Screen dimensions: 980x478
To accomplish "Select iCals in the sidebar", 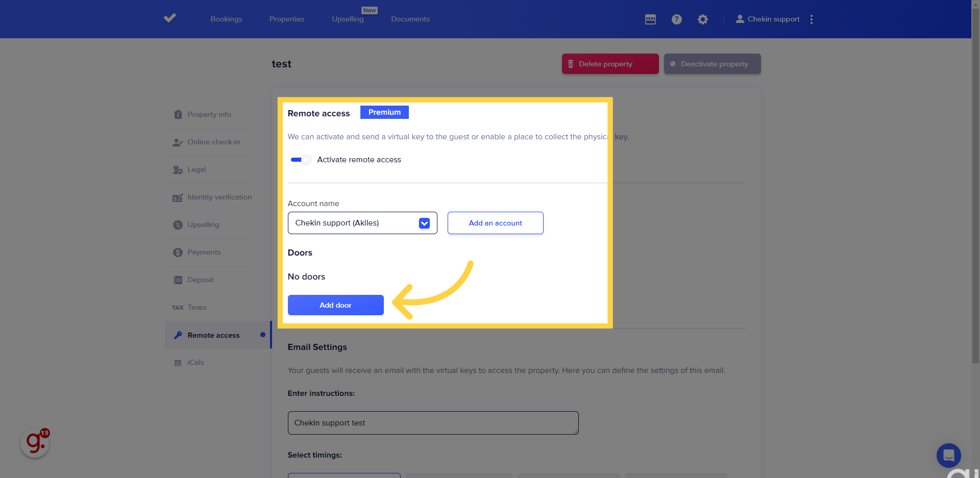I will coord(195,362).
